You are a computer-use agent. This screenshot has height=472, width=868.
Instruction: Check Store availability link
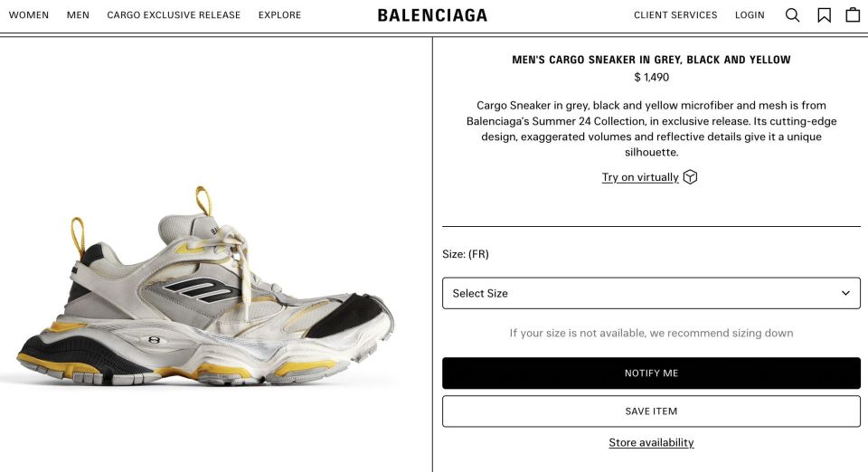pos(651,443)
